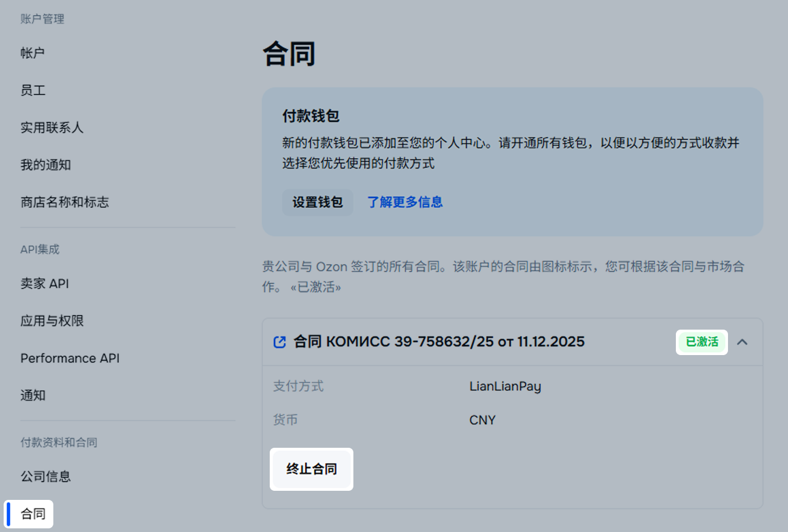The width and height of the screenshot is (788, 532).
Task: Collapse the contract details chevron
Action: click(x=742, y=342)
